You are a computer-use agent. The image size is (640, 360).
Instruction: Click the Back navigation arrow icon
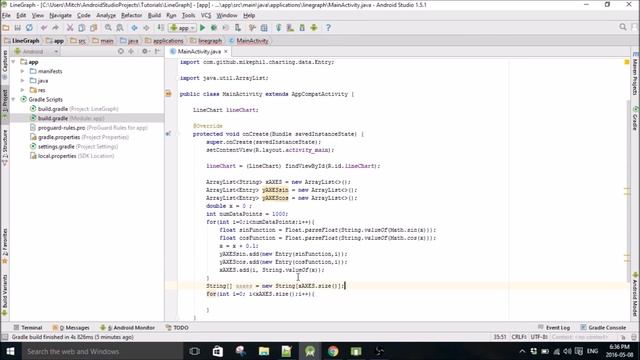pos(134,28)
